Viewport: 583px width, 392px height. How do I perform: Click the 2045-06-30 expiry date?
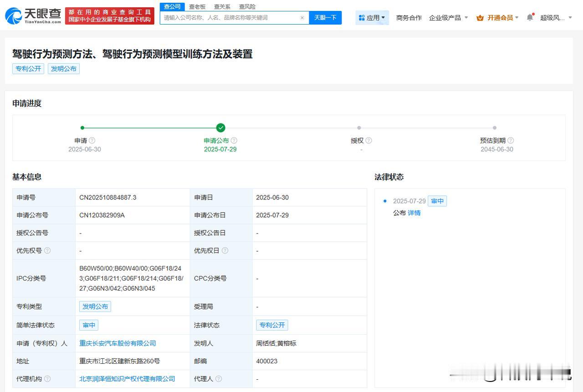tap(497, 149)
